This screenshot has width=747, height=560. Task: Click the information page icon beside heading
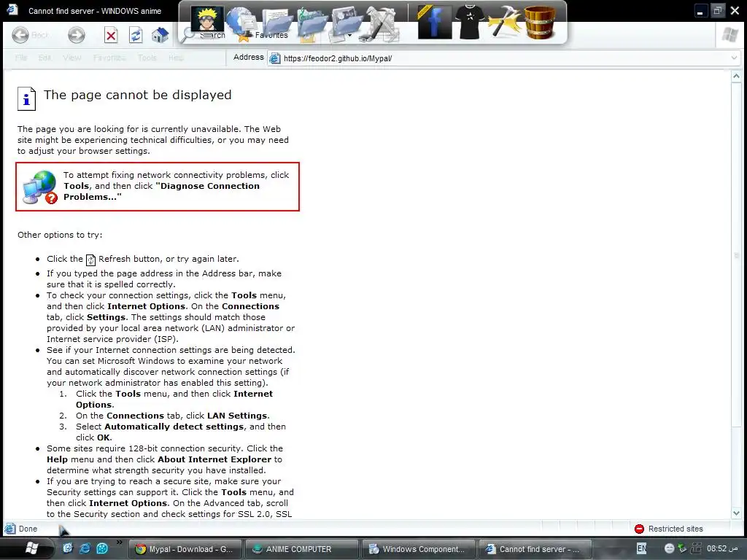[27, 98]
